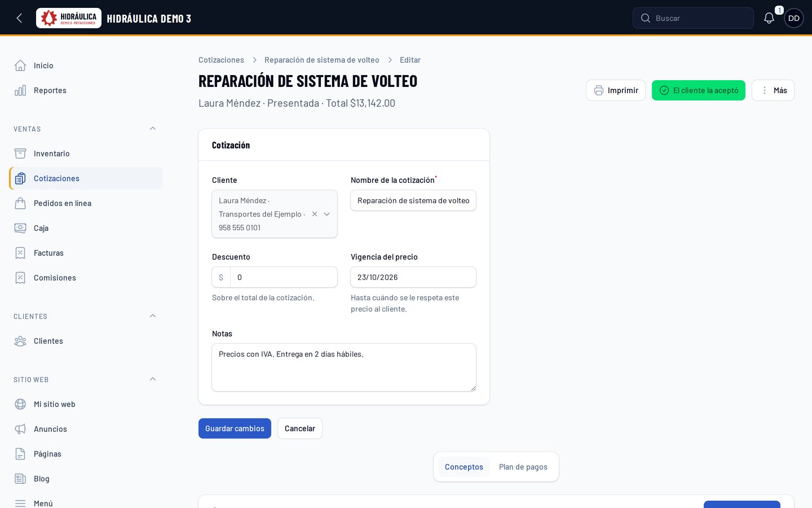Click the Cancelar button
Image resolution: width=812 pixels, height=508 pixels.
coord(300,428)
